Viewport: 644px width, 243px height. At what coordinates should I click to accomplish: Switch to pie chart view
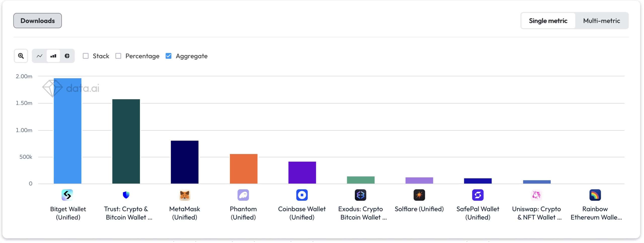[x=67, y=56]
